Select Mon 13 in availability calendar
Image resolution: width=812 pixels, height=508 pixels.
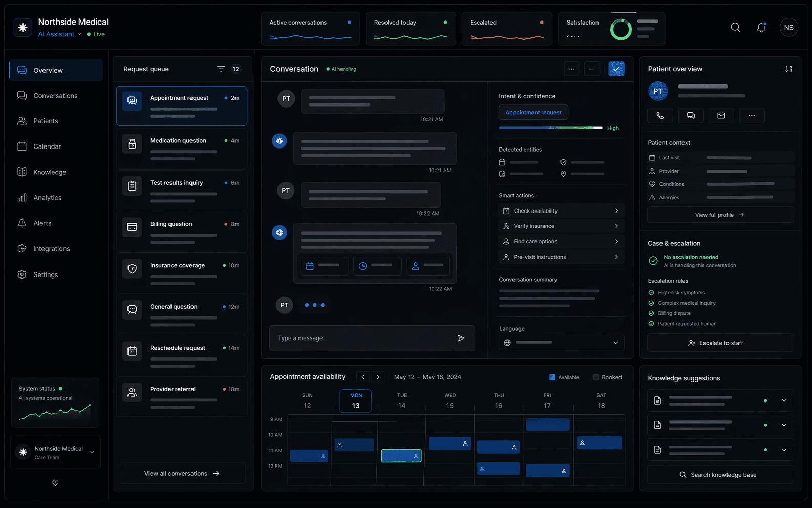[356, 401]
